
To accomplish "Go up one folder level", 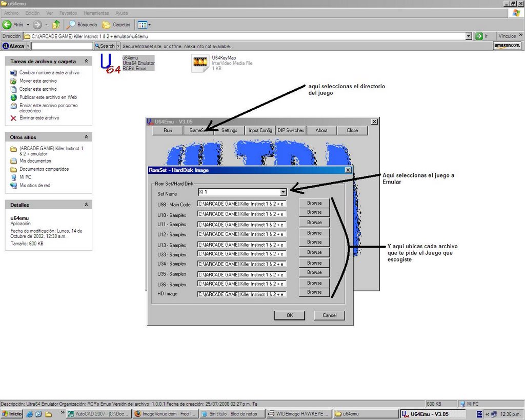I will coord(56,25).
